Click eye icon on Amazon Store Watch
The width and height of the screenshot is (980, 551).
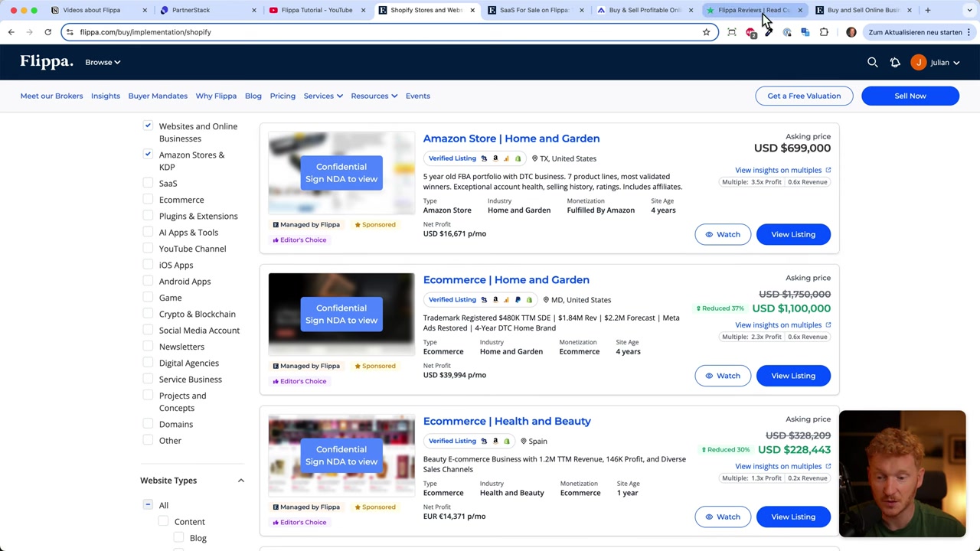click(709, 234)
